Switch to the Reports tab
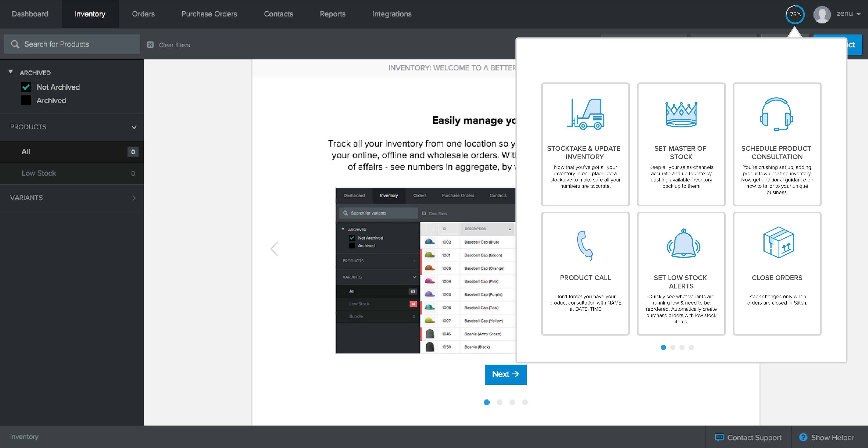Screen dimensions: 868x448 (x=332, y=14)
